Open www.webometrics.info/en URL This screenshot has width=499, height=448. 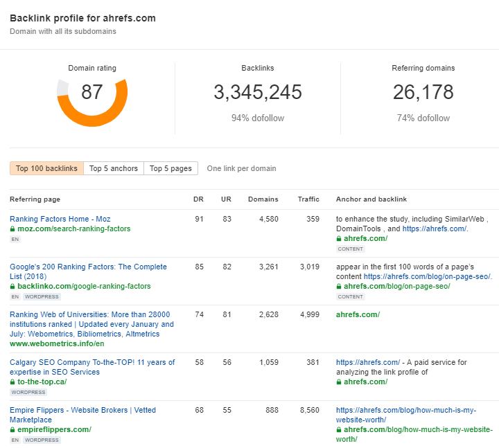(x=57, y=343)
